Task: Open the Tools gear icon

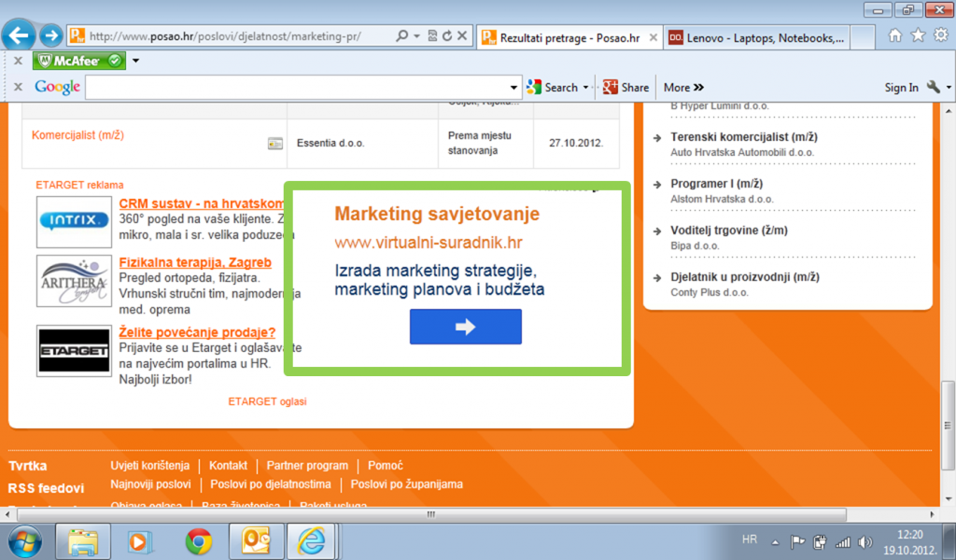Action: [x=939, y=35]
